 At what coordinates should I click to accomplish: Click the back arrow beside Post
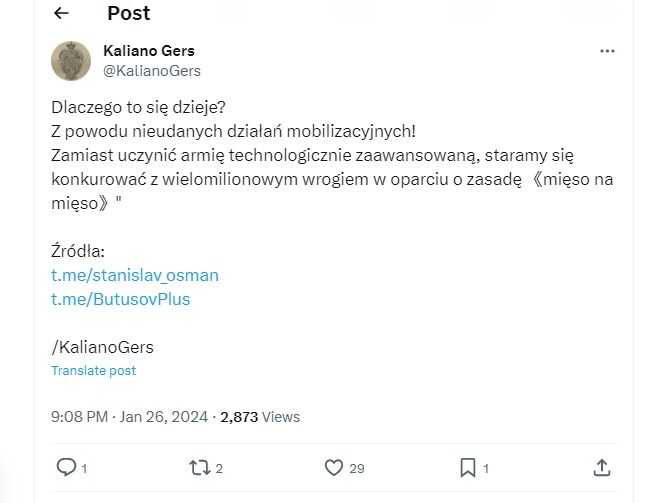pos(61,13)
